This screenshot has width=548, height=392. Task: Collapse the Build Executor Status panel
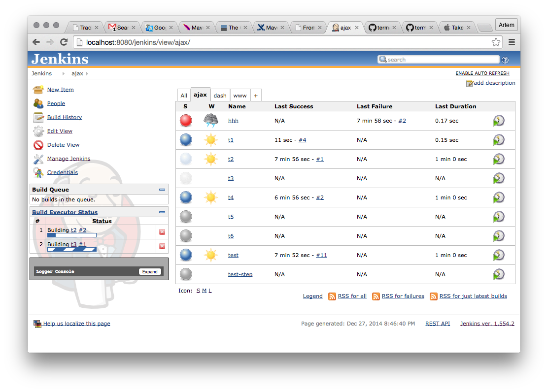[162, 212]
